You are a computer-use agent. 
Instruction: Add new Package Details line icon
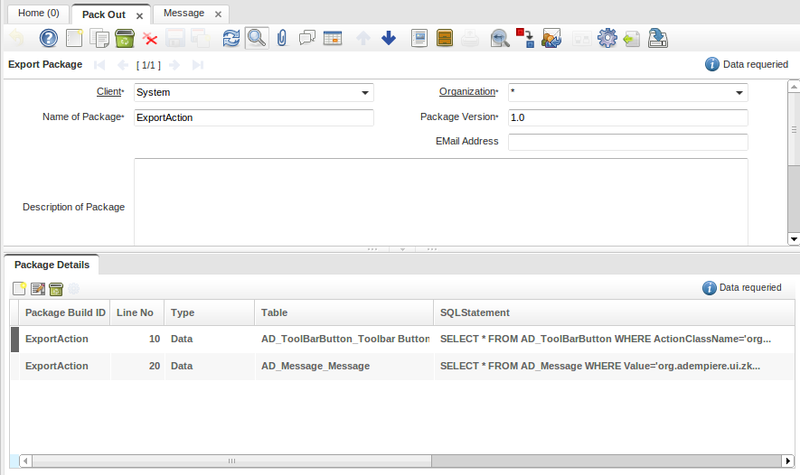[x=19, y=289]
